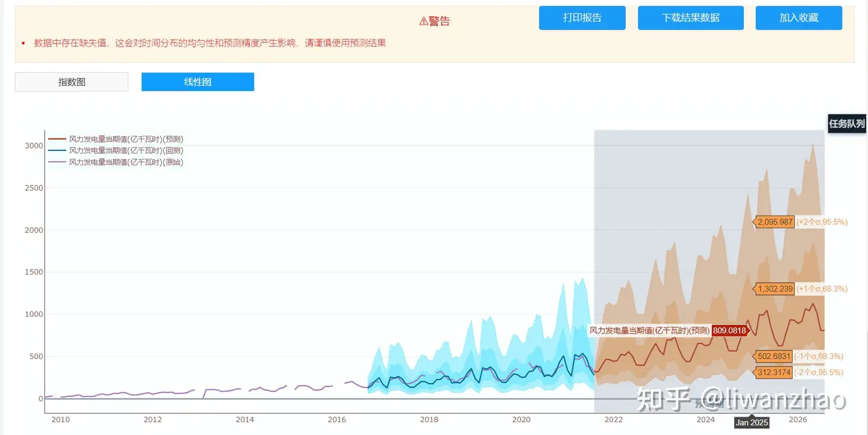Click the red missing-data warning message text
This screenshot has height=435, width=868.
[210, 43]
